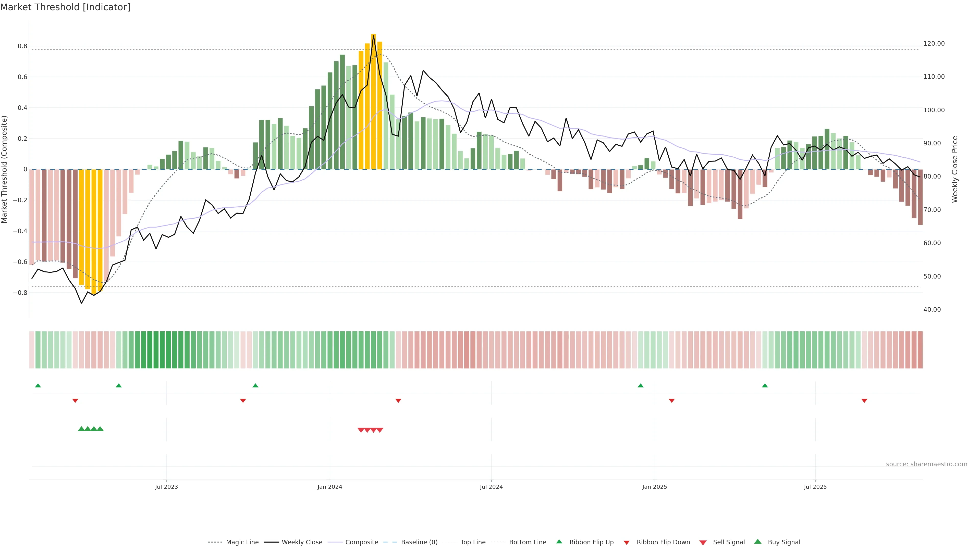Click the last ribbon flip down marker
The height and width of the screenshot is (551, 980).
tap(864, 401)
